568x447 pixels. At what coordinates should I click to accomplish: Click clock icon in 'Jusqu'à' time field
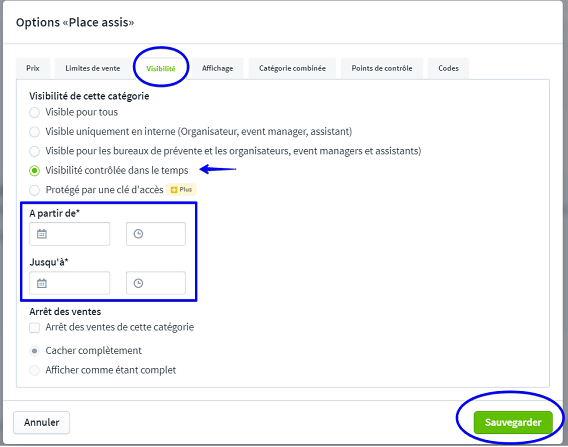138,283
